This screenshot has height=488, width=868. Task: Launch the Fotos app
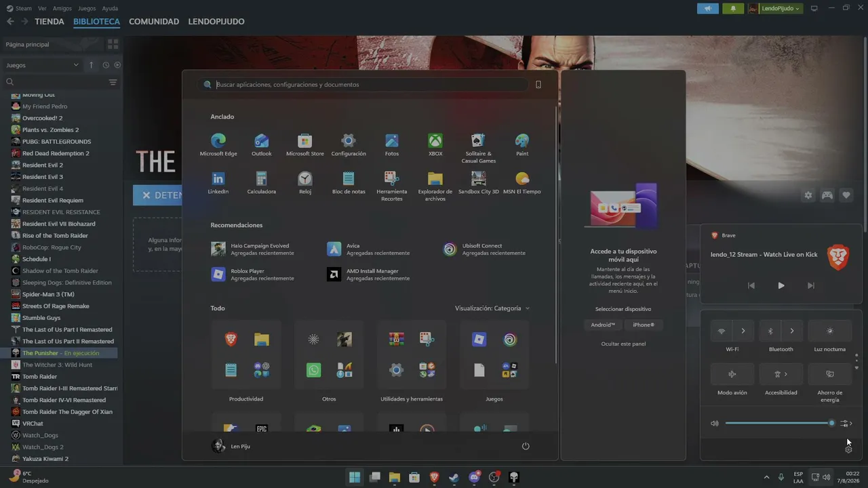392,145
